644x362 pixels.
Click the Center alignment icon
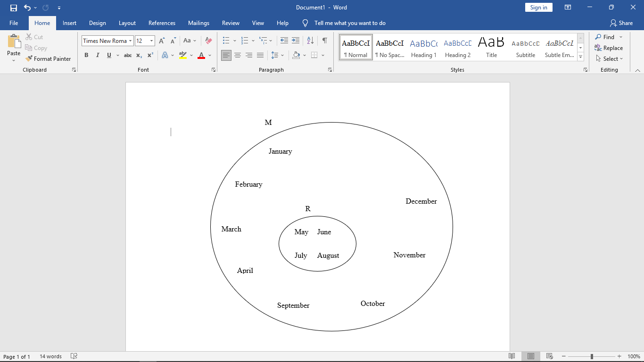point(238,55)
